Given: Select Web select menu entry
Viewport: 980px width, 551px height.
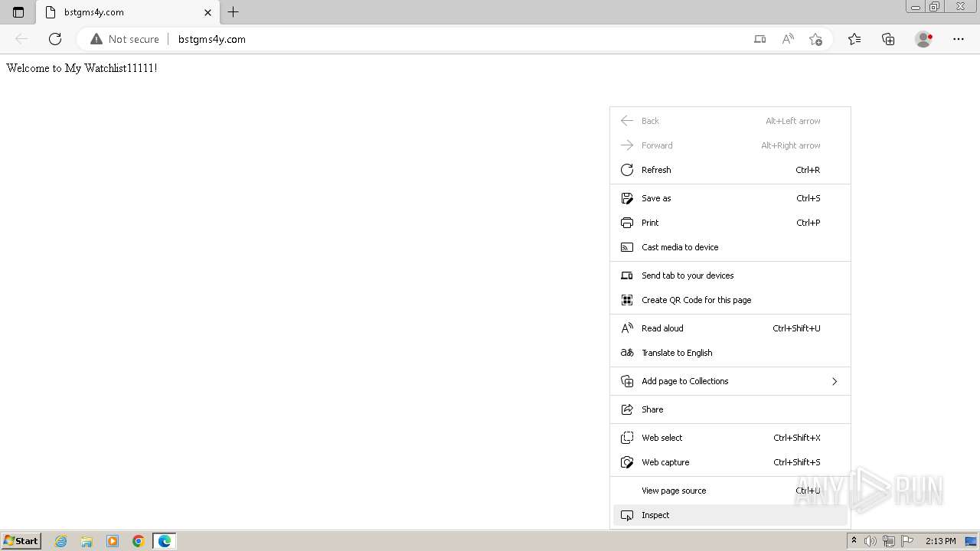Looking at the screenshot, I should [730, 438].
